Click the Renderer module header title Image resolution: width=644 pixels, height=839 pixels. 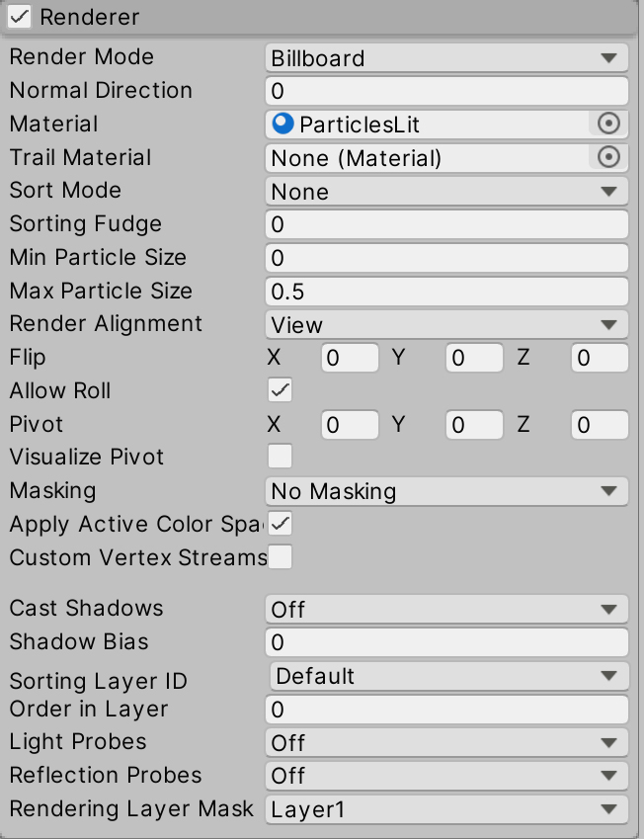89,17
